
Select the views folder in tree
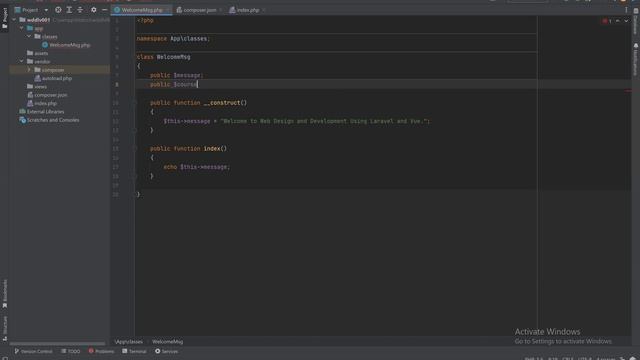coord(37,87)
